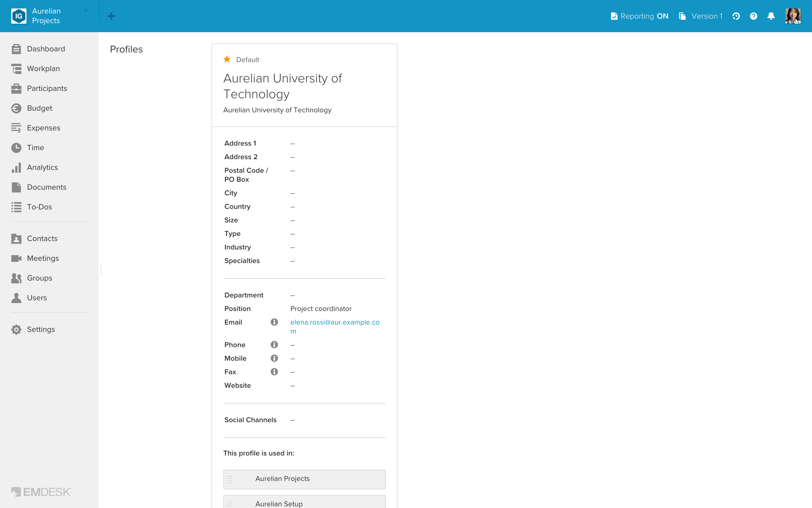Click the plus add button in header
This screenshot has height=508, width=812.
point(111,16)
